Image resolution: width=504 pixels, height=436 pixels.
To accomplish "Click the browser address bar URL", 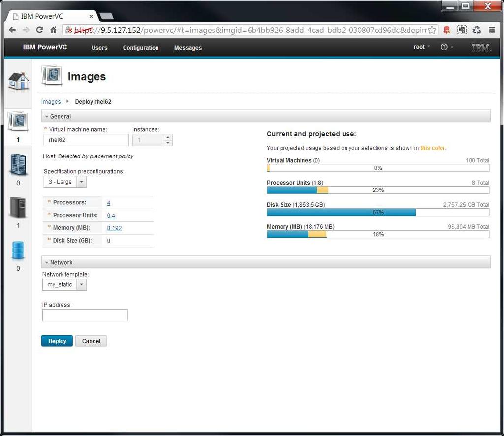I will (249, 30).
